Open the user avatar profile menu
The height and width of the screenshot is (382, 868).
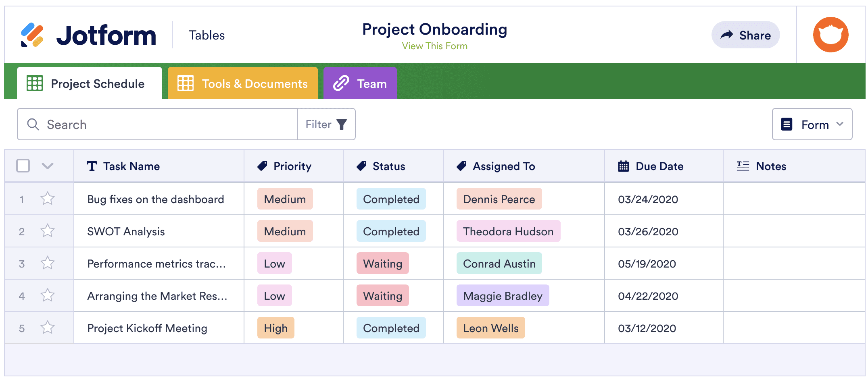830,35
